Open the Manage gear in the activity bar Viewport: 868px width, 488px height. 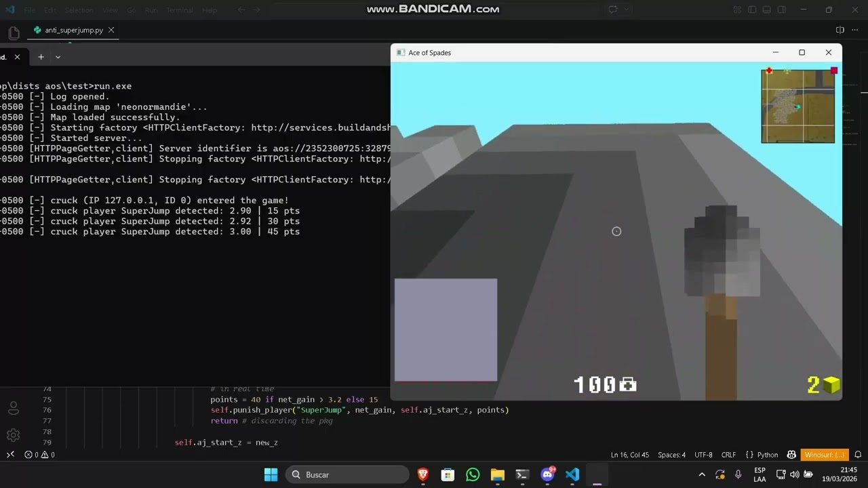(14, 435)
